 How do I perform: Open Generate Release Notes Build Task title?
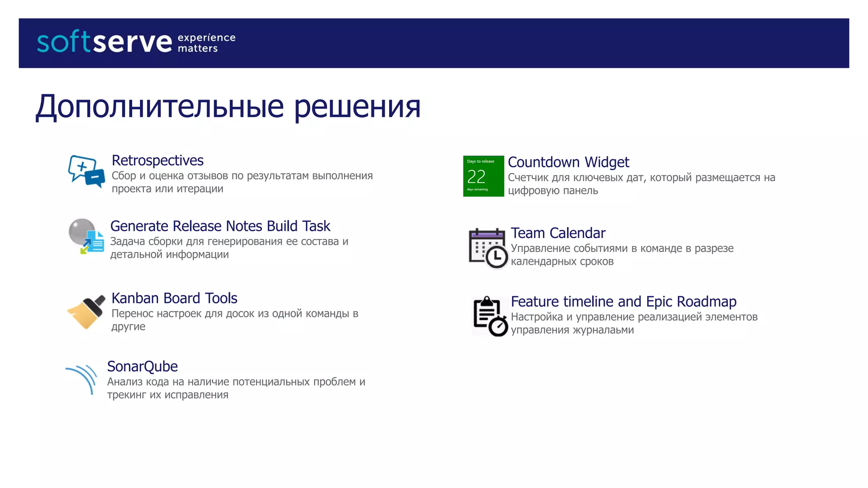pyautogui.click(x=220, y=226)
